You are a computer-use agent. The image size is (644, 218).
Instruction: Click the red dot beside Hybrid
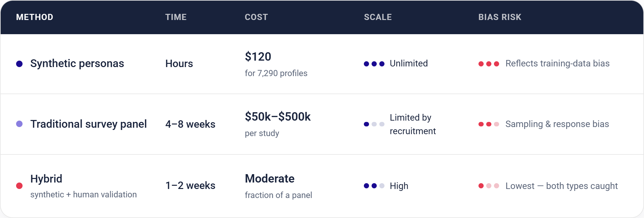coord(19,186)
